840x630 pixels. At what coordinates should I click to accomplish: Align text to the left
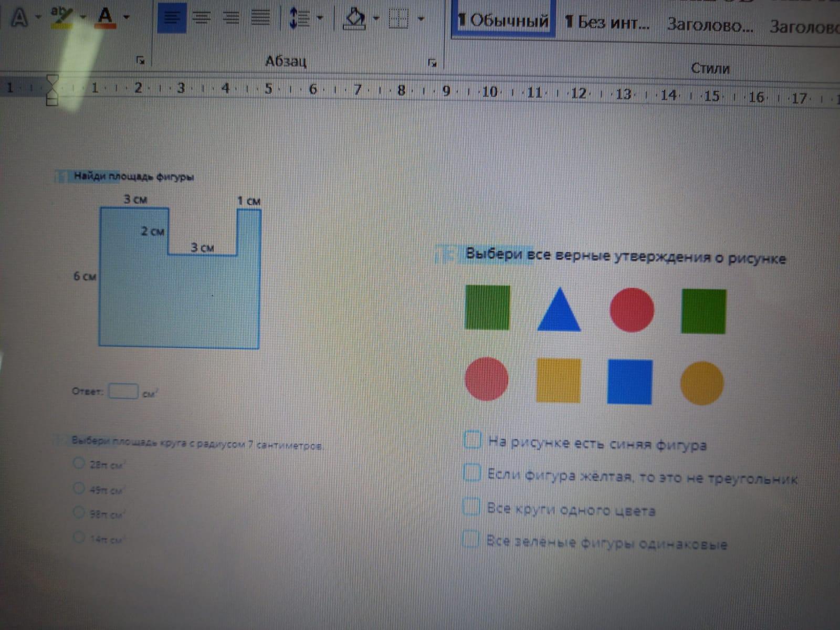point(171,18)
